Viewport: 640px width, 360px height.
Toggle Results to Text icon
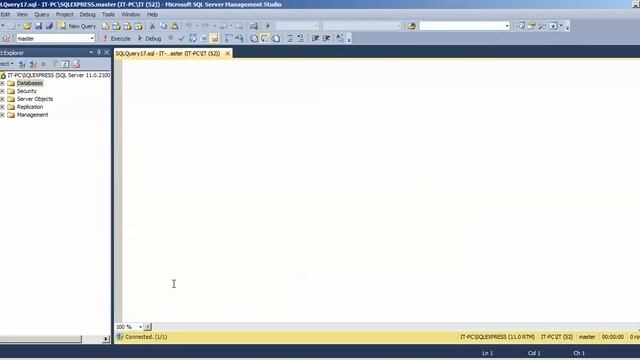point(254,38)
